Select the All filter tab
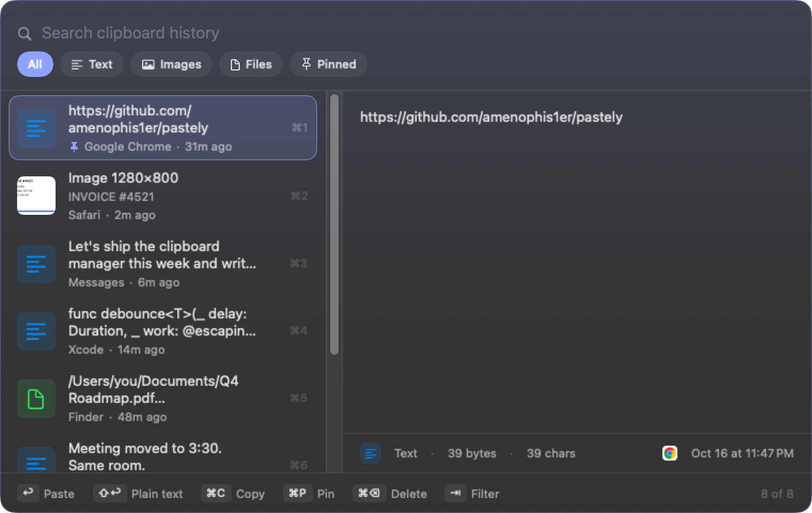The height and width of the screenshot is (513, 812). (x=35, y=64)
